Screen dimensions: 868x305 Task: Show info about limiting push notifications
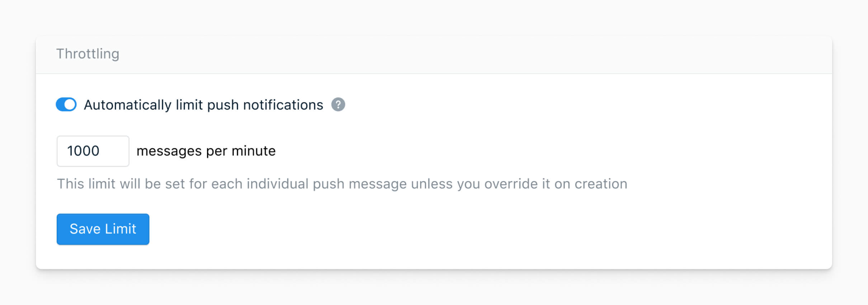(x=338, y=105)
